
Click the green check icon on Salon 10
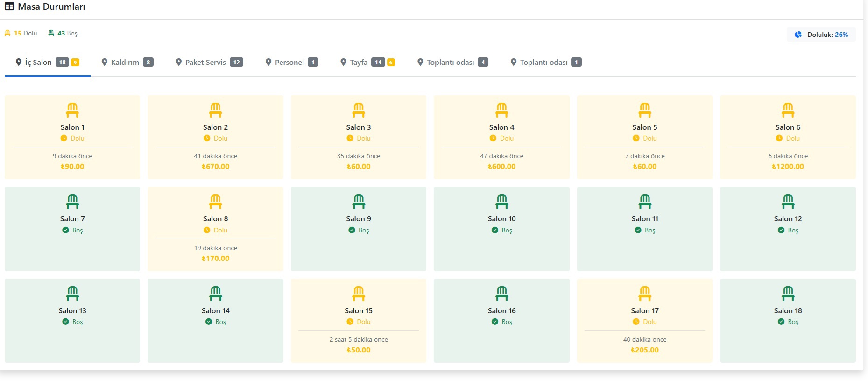(494, 230)
